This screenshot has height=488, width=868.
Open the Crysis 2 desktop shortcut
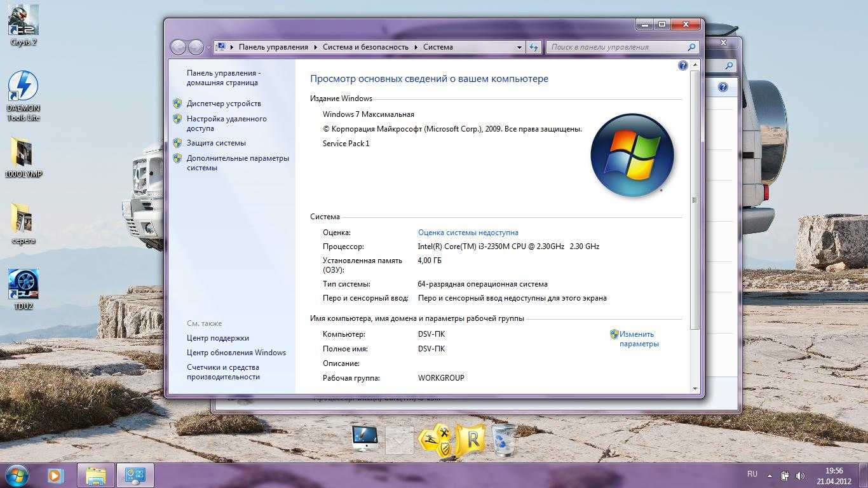[x=24, y=24]
